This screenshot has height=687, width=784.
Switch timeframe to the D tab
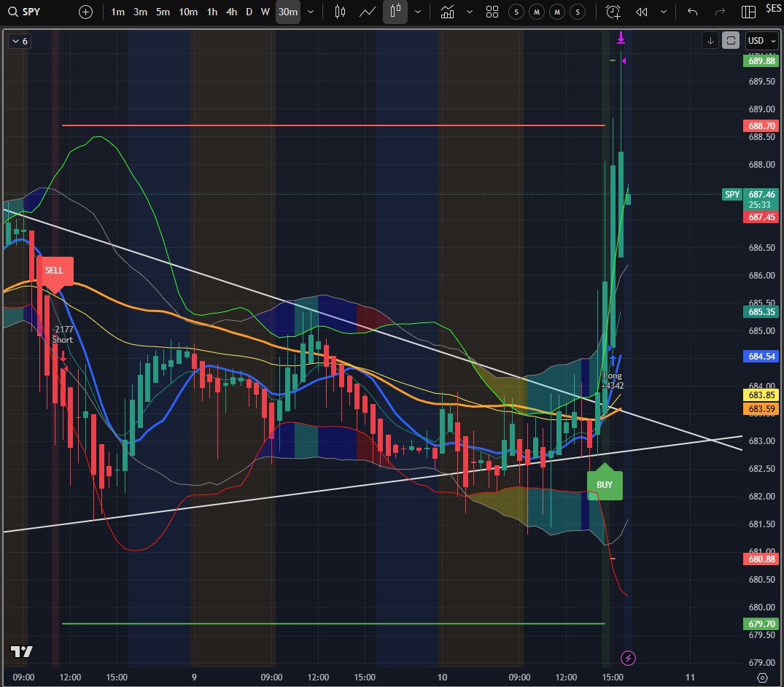click(x=249, y=12)
